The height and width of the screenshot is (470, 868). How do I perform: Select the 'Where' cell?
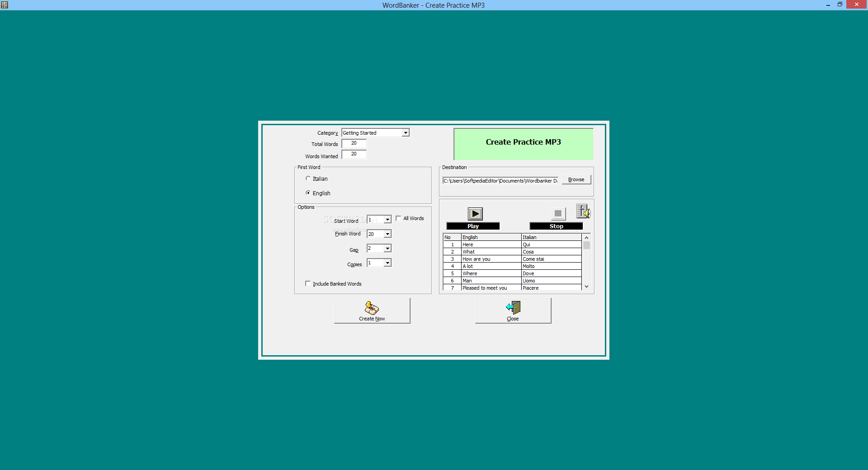coord(491,273)
